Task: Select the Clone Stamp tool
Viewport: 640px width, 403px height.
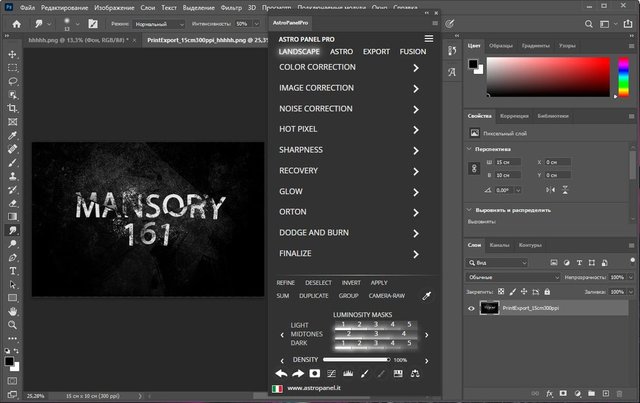Action: coord(13,176)
